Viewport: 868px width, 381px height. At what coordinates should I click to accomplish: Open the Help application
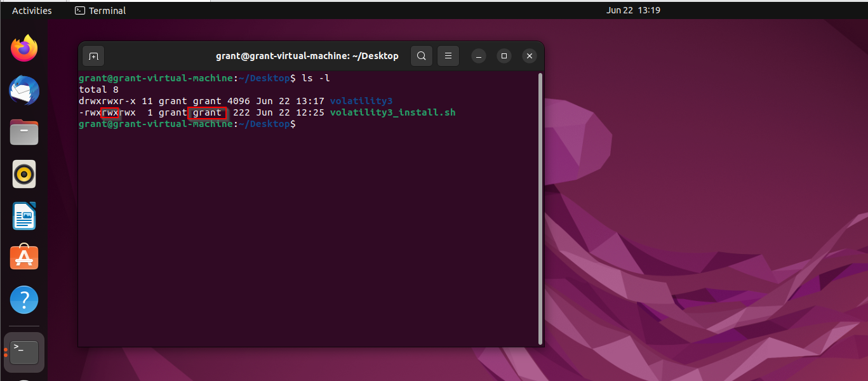(23, 299)
